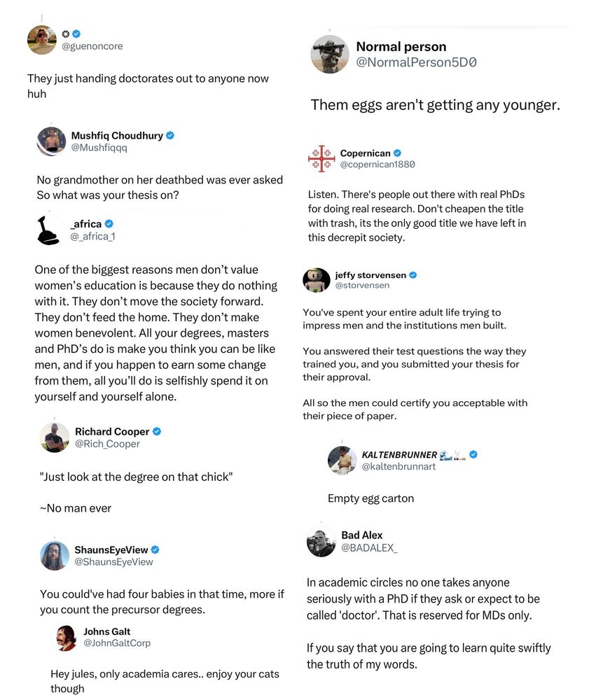Click the verified badge beside Richard Cooper

click(x=157, y=431)
